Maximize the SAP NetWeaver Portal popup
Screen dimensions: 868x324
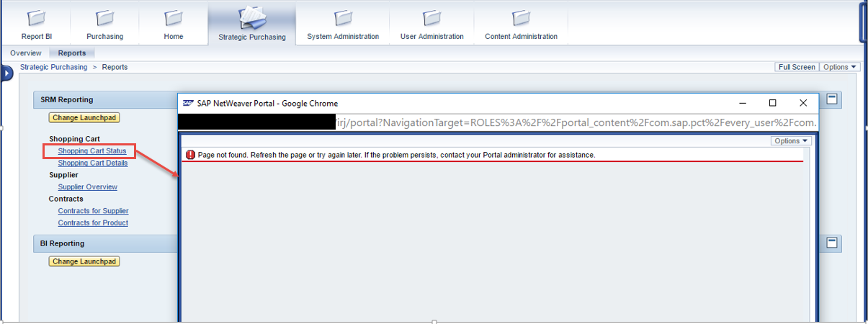(773, 103)
